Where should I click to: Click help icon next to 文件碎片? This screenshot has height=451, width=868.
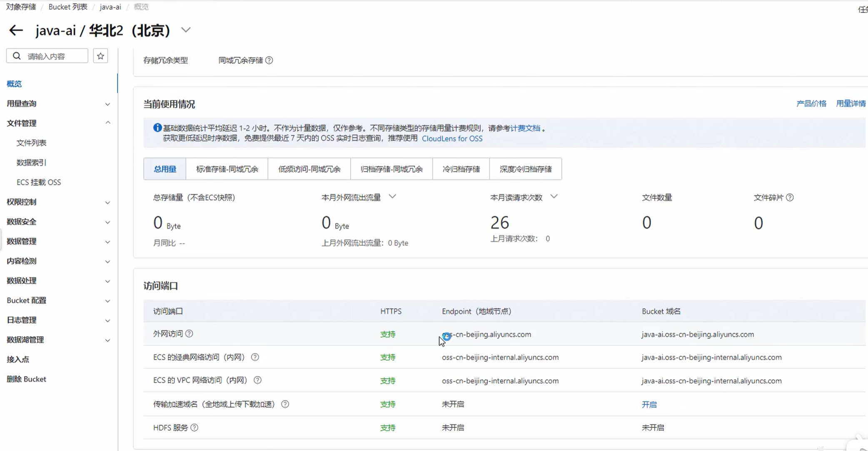(790, 198)
